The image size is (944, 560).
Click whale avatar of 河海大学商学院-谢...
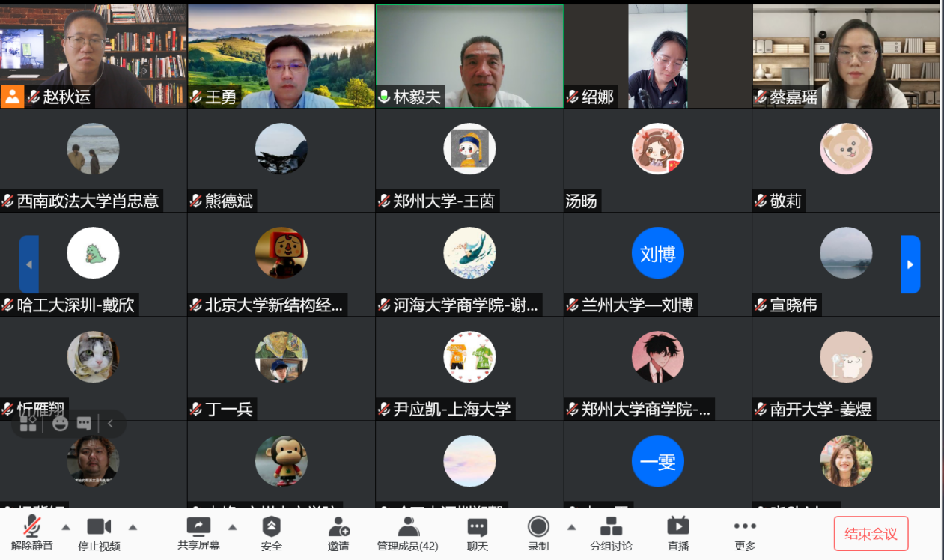pyautogui.click(x=469, y=253)
